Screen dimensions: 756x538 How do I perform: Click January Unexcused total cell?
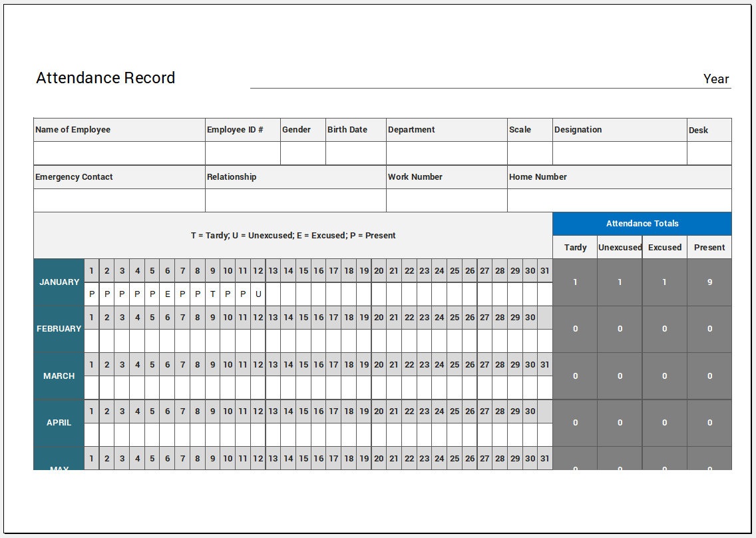(620, 282)
